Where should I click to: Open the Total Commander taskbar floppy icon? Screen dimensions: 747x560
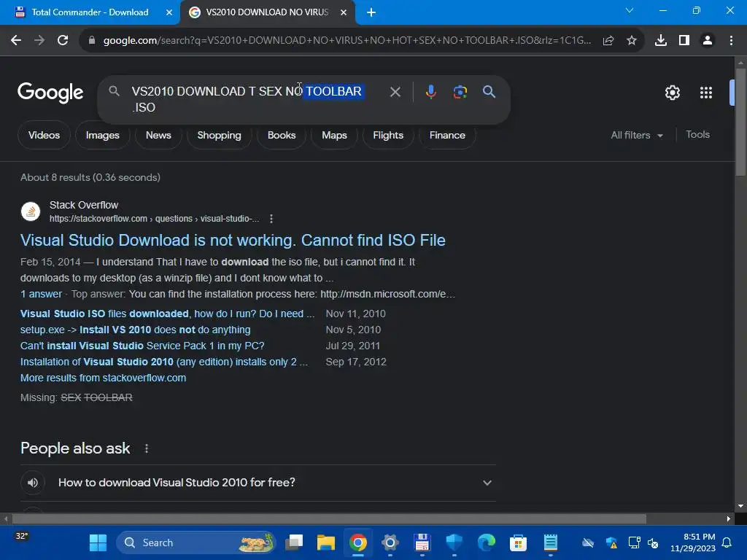pos(422,542)
